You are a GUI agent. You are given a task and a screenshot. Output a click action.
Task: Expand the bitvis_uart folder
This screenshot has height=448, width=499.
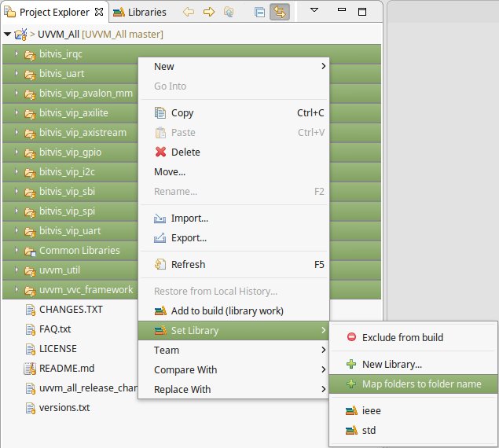17,74
